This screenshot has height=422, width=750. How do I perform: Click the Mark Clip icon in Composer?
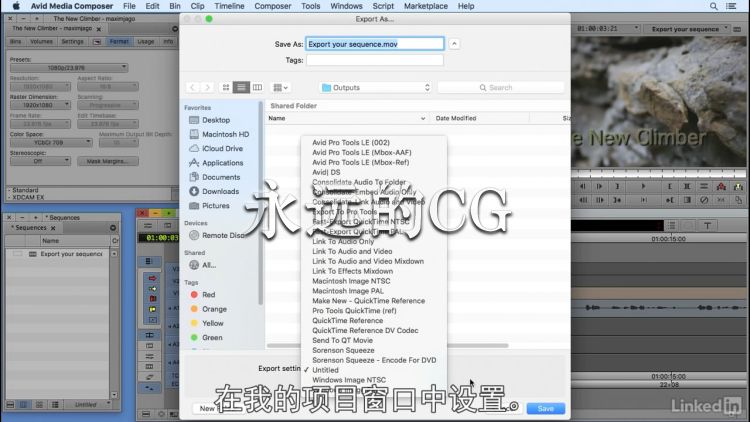point(687,187)
